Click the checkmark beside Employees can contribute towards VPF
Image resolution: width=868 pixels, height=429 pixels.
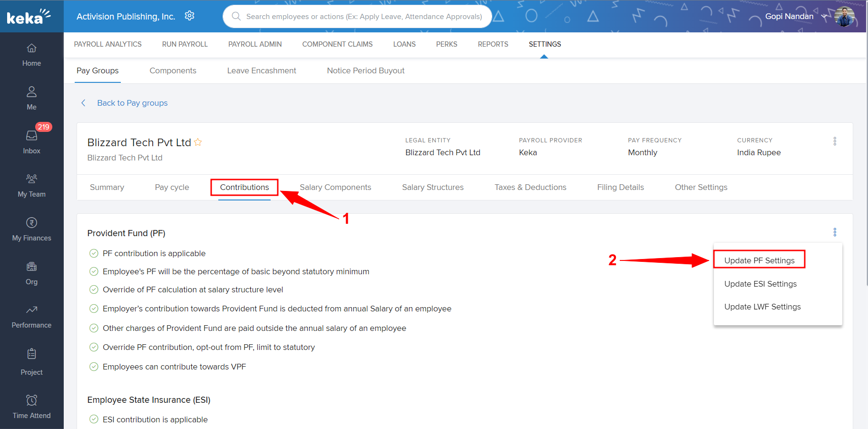[94, 367]
